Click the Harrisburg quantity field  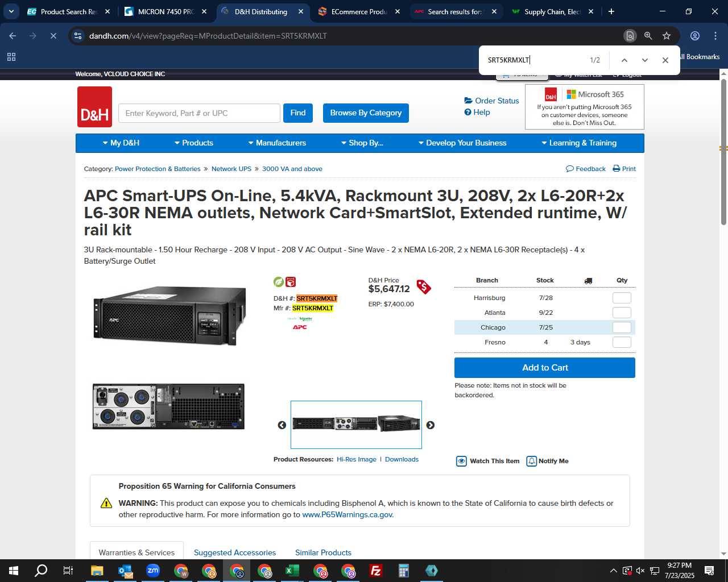[x=622, y=298]
